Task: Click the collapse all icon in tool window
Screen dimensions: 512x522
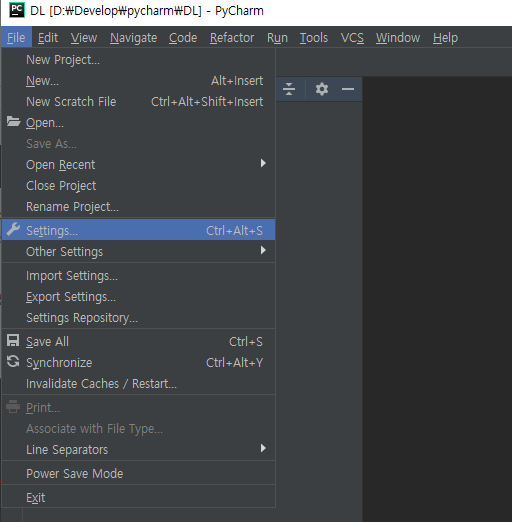Action: tap(289, 89)
